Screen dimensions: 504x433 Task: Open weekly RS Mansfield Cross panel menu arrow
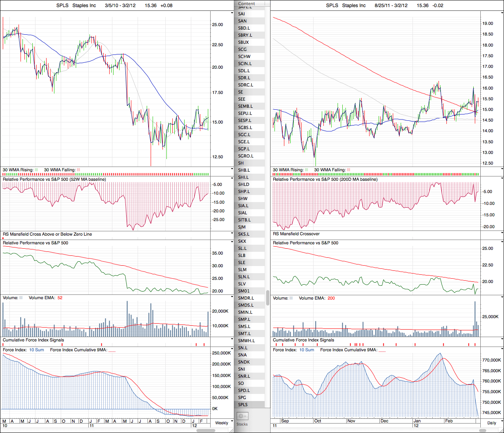tap(232, 234)
